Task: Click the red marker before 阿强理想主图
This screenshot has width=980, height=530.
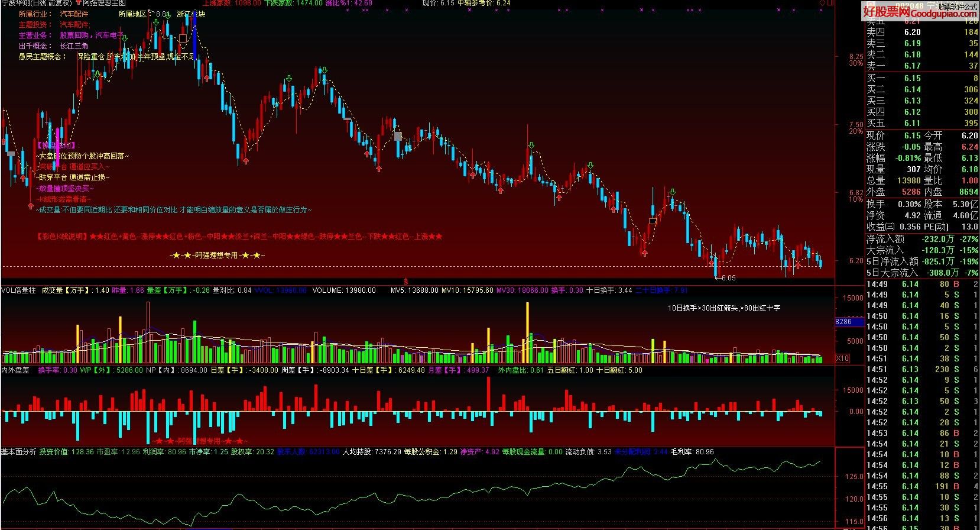Action: coord(78,3)
